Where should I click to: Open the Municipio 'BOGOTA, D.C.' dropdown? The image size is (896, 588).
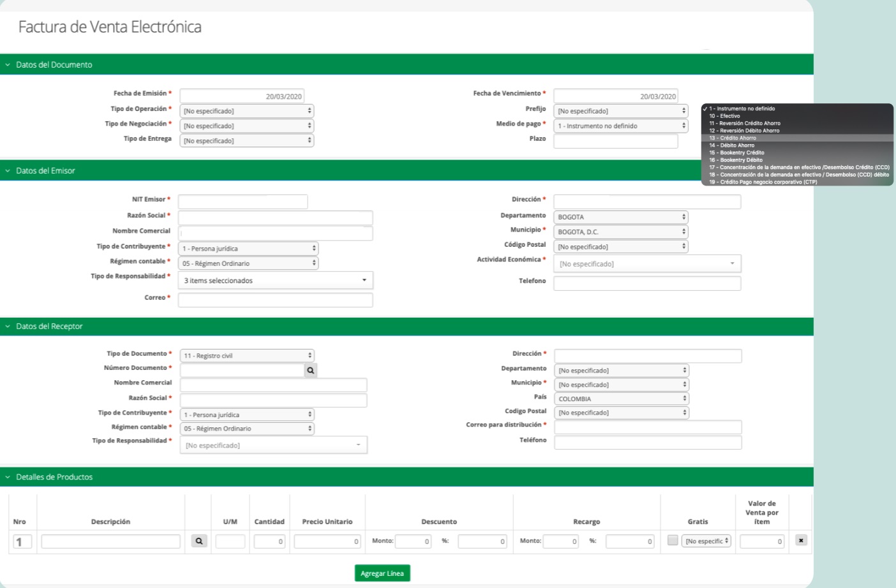621,232
